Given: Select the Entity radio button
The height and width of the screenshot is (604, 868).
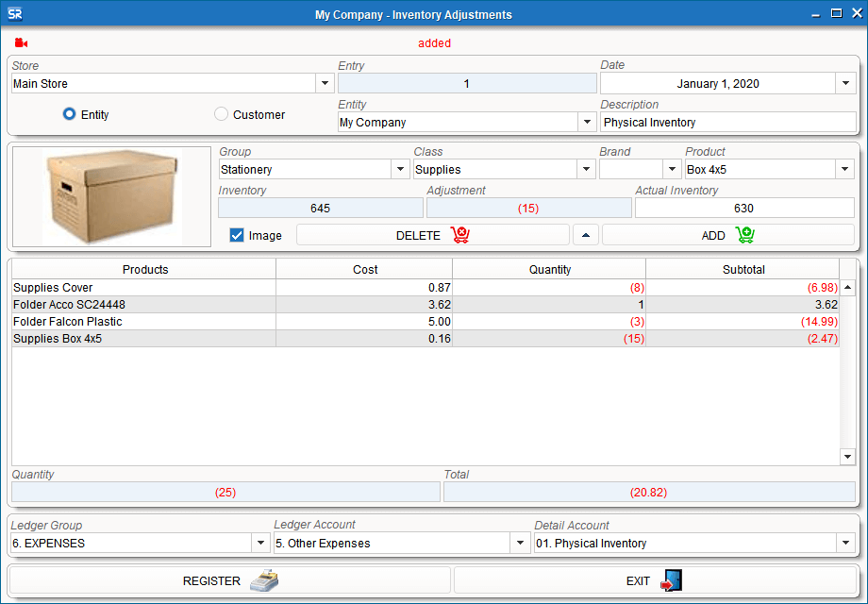Looking at the screenshot, I should [69, 114].
